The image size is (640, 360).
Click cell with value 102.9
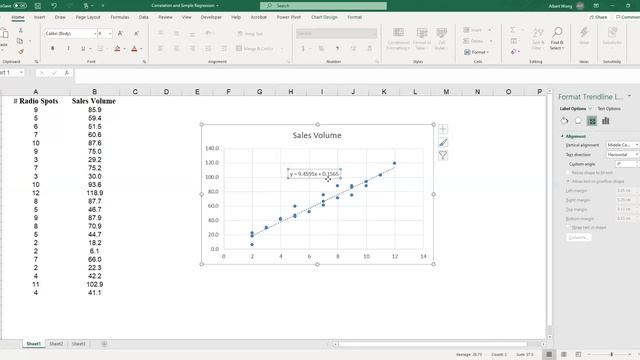click(95, 284)
